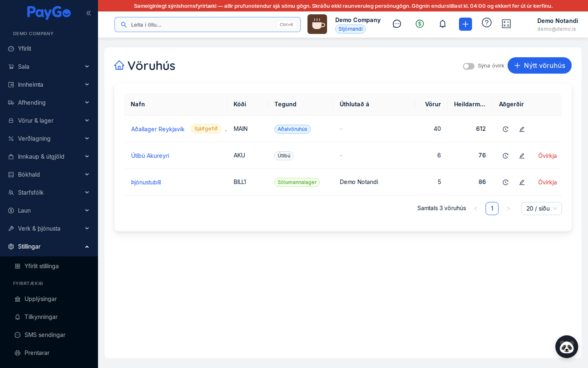The height and width of the screenshot is (368, 588).
Task: View history for Útibú Akureyri
Action: [506, 156]
